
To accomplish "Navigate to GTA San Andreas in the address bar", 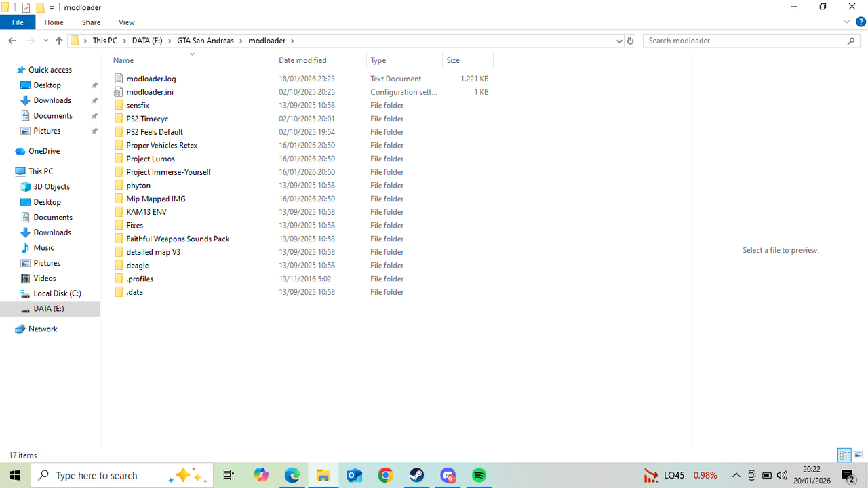I will [x=205, y=41].
